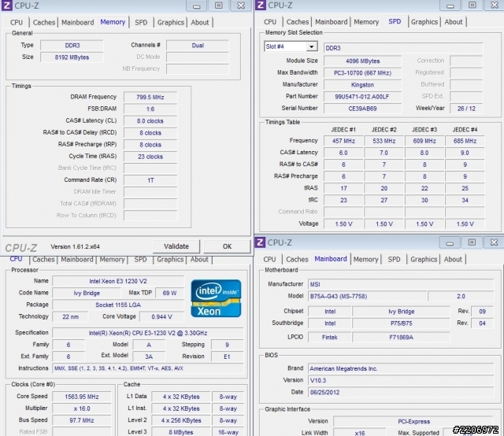This screenshot has width=504, height=436.
Task: Click the Part Number 99U5471-012.A00LF field
Action: tap(362, 96)
